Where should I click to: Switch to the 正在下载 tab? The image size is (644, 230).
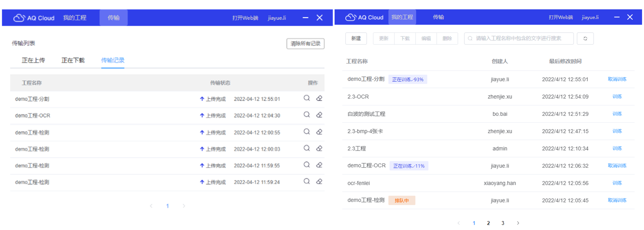pos(73,60)
